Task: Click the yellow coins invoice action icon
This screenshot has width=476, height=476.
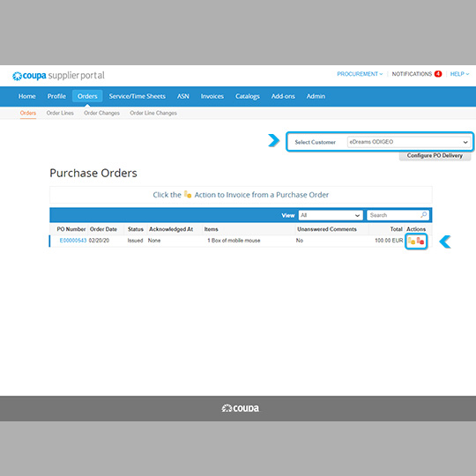Action: [412, 241]
